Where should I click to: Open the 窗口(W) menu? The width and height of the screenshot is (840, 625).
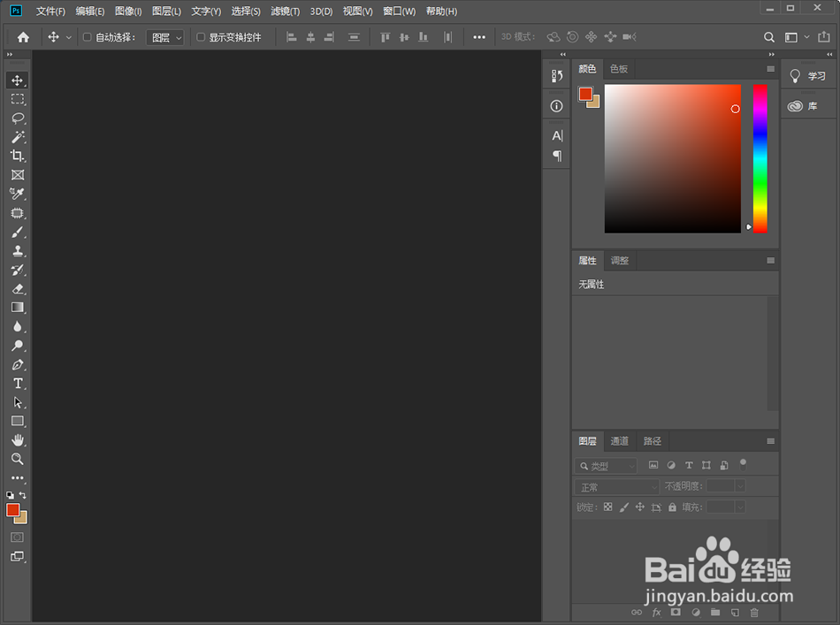click(x=399, y=11)
